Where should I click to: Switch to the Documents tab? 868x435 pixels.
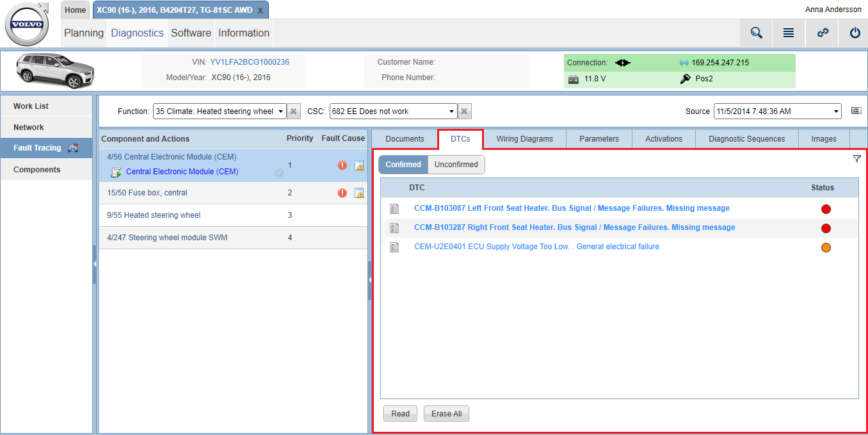click(x=405, y=139)
